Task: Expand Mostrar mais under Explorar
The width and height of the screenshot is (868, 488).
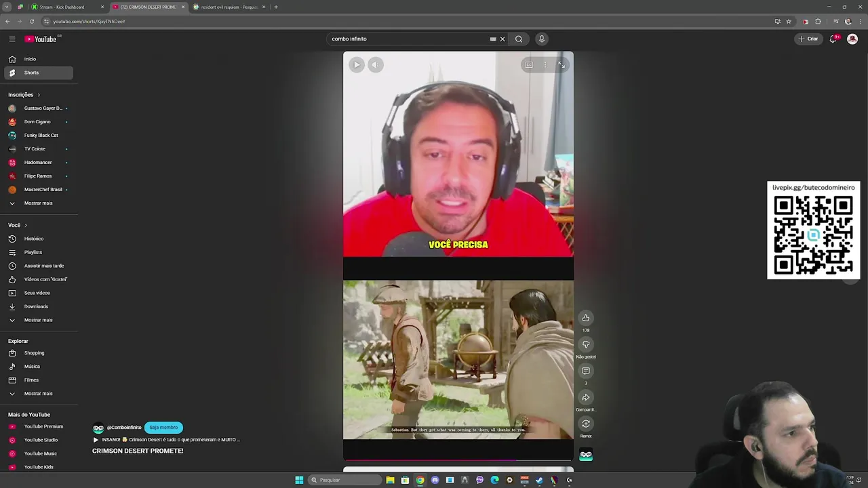Action: (39, 394)
